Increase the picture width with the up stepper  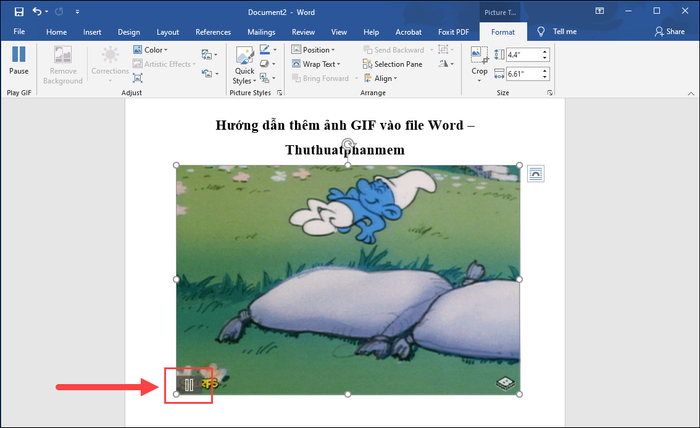tap(545, 71)
